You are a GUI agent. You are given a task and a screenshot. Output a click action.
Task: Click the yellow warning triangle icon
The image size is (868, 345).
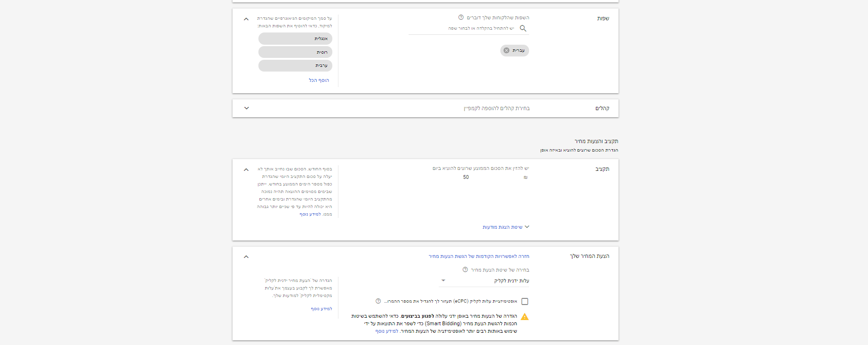click(x=525, y=317)
